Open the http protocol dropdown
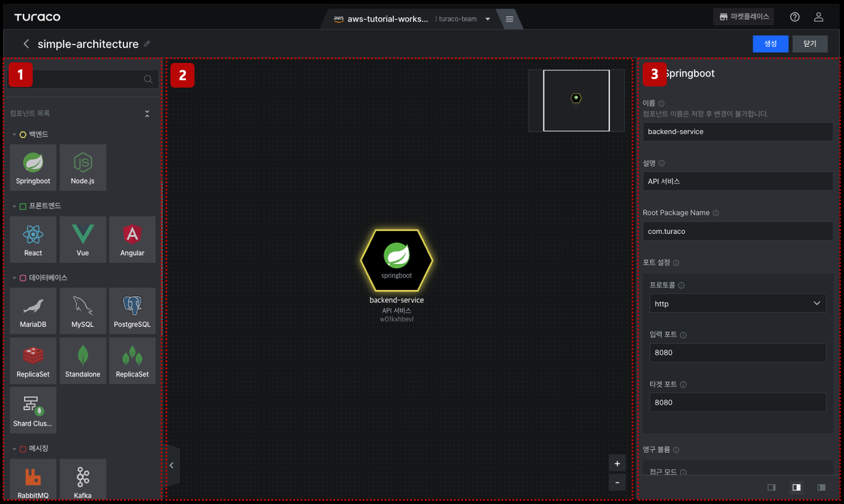The width and height of the screenshot is (844, 504). pyautogui.click(x=738, y=303)
